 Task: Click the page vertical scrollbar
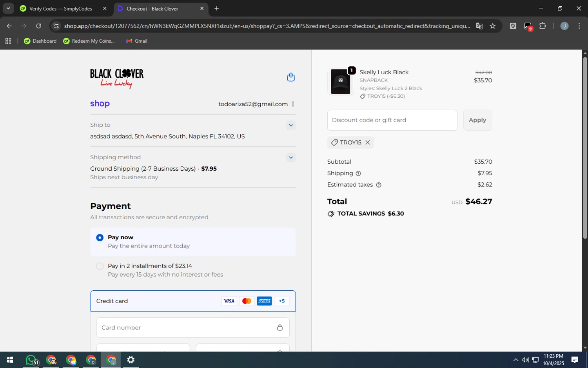(x=585, y=148)
